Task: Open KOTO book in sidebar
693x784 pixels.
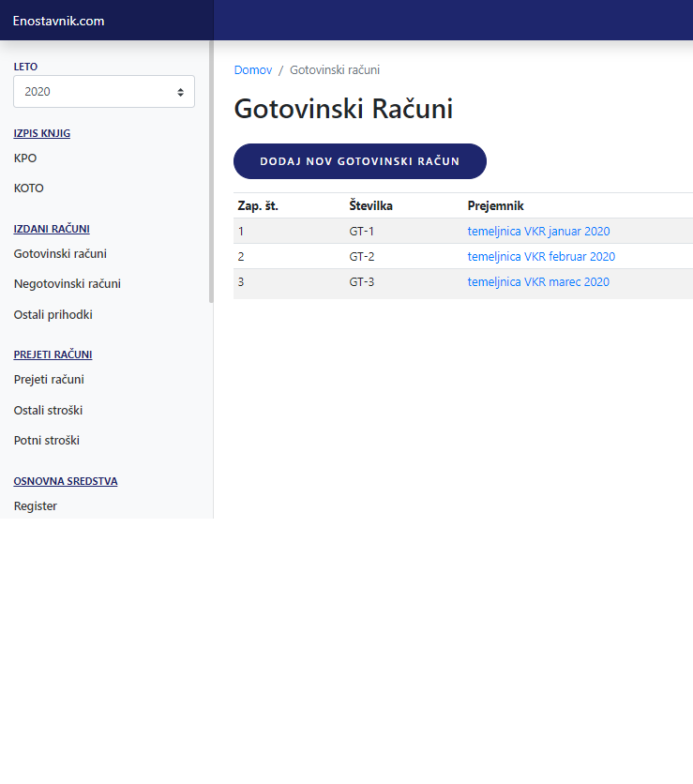Action: 29,188
